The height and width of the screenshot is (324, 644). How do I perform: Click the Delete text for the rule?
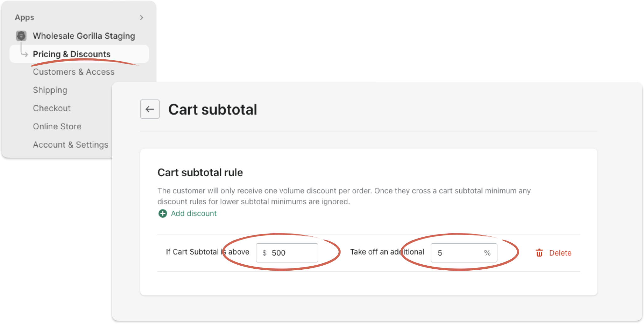tap(560, 253)
